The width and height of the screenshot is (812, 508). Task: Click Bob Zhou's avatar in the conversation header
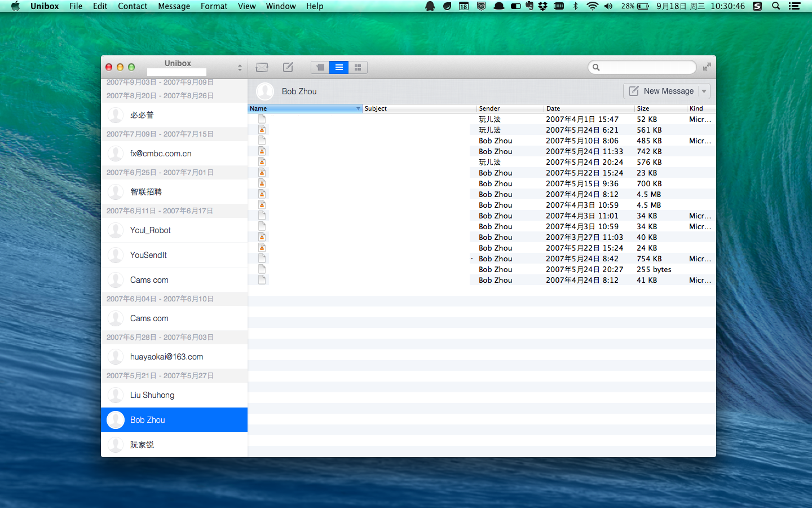pos(265,91)
